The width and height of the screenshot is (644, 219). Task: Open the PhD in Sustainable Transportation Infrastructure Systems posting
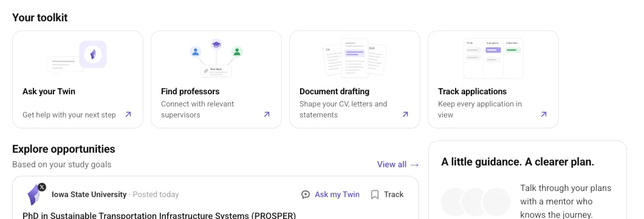click(159, 215)
